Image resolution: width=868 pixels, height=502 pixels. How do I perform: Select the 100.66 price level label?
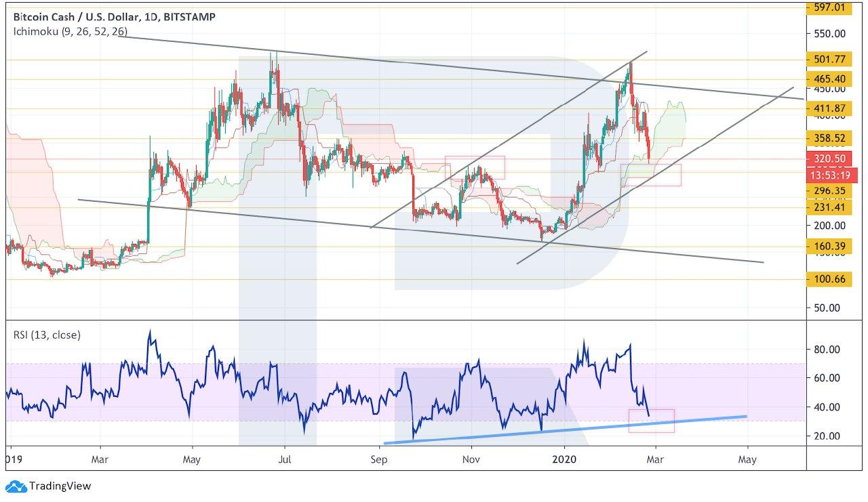[829, 278]
